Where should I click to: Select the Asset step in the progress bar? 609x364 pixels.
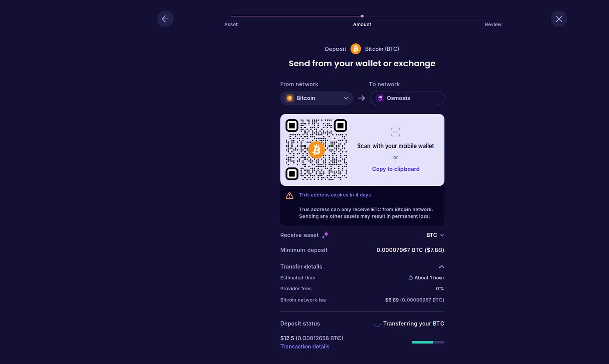tap(231, 24)
